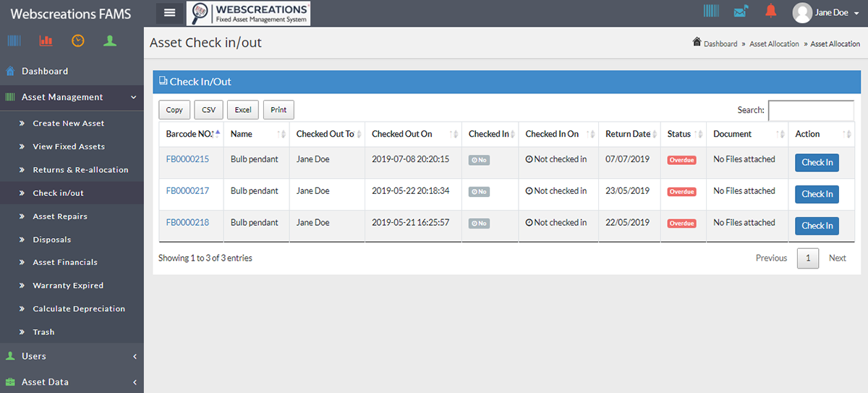Click the sidebar red bar chart icon
Viewport: 868px width, 393px height.
[x=46, y=41]
